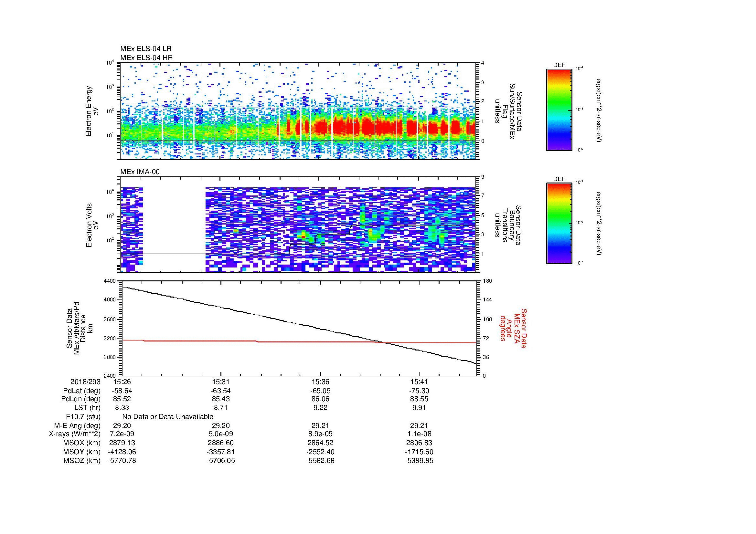Screen dimensions: 756x534
Task: Select the 2018/293 date label
Action: 85,382
